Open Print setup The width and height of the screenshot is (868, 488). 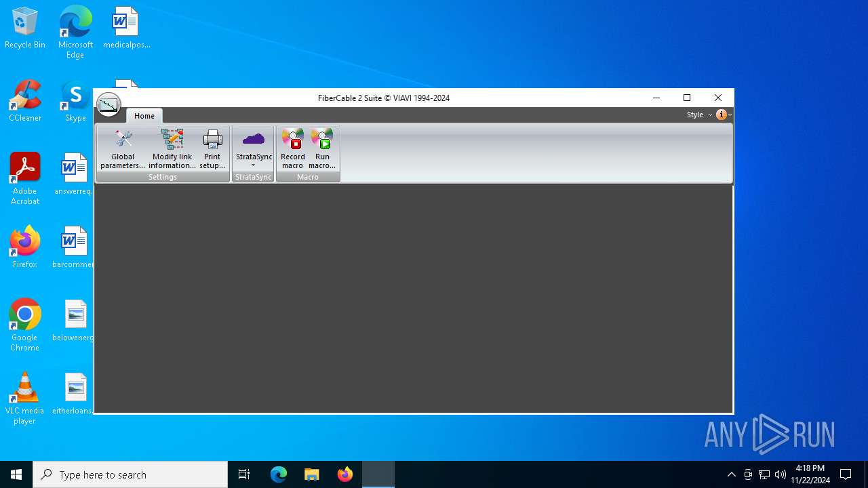click(x=212, y=149)
